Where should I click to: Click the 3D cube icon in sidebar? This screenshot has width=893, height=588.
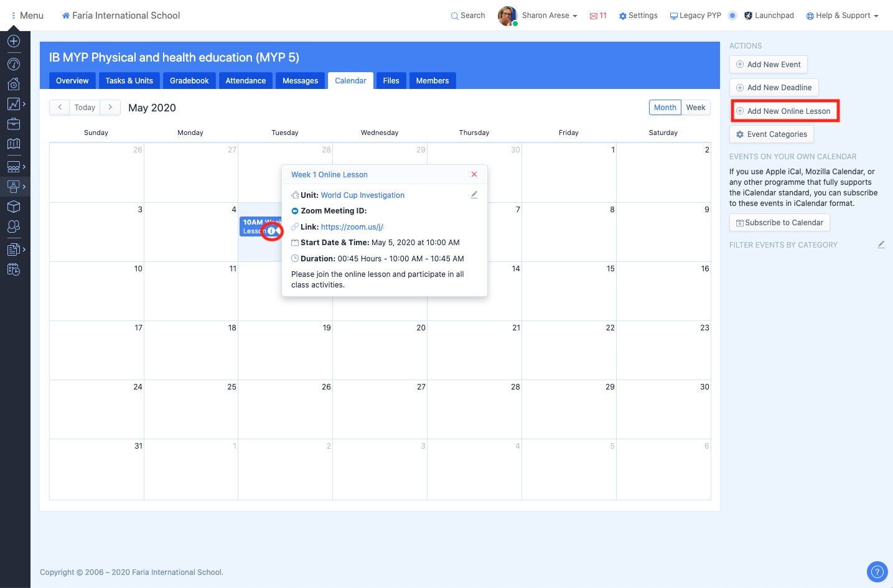pos(14,207)
